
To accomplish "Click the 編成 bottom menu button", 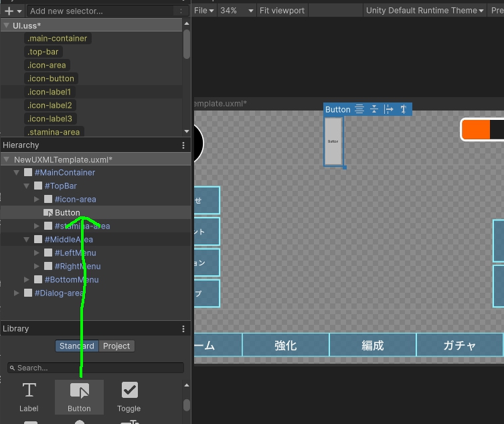I will [x=373, y=345].
